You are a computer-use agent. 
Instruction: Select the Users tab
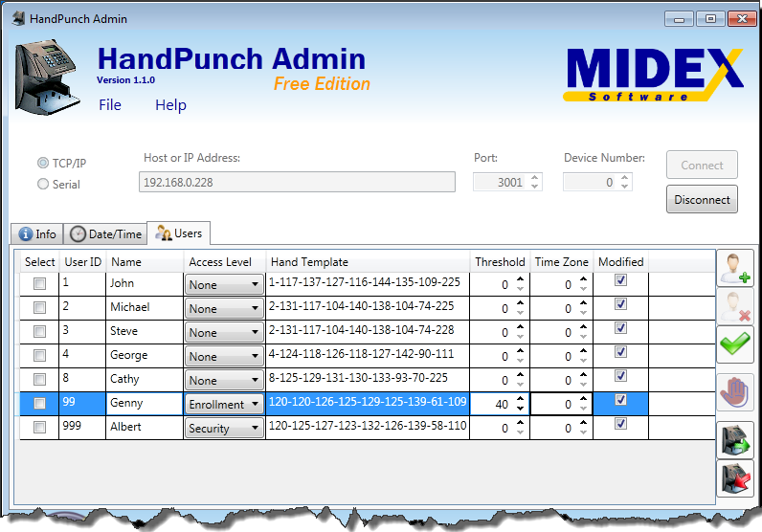click(178, 233)
